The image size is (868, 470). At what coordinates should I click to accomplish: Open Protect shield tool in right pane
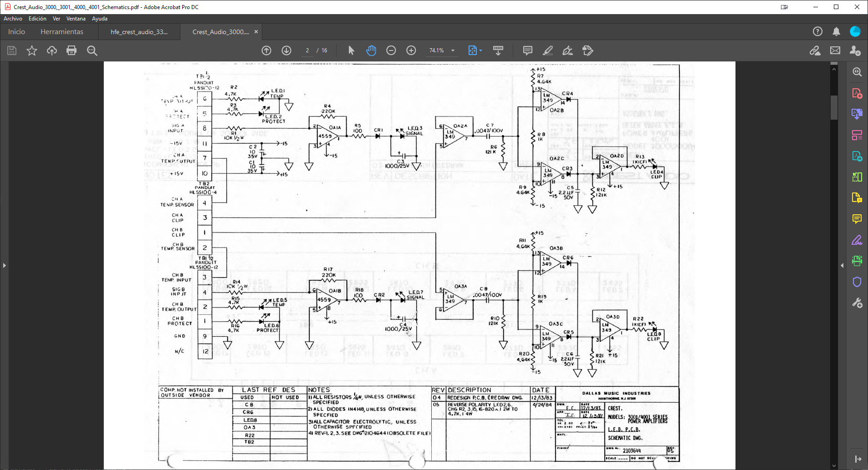[857, 282]
